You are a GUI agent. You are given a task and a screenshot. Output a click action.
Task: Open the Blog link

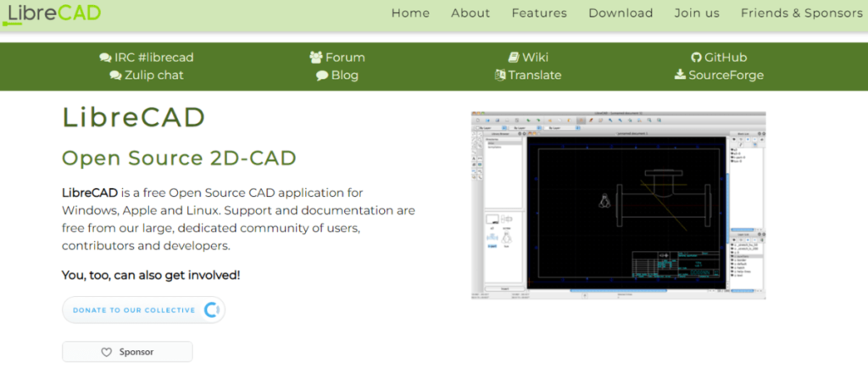point(337,75)
